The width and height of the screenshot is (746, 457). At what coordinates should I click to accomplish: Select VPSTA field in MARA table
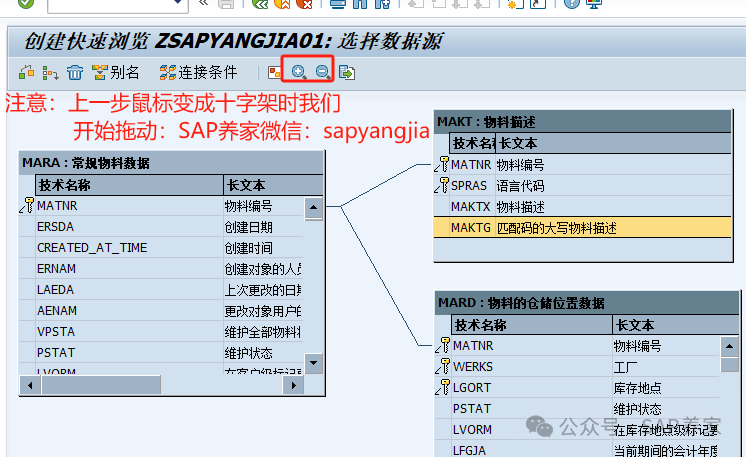(161, 331)
